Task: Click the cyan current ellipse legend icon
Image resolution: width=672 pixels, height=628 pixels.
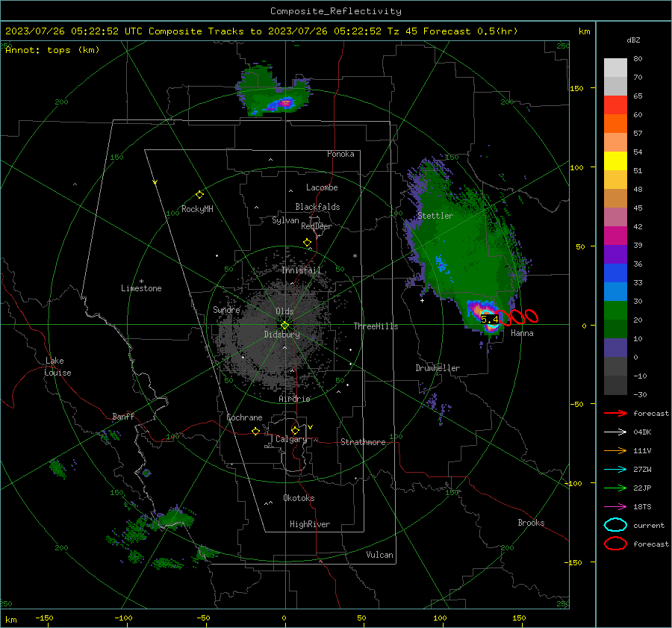Action: click(615, 525)
